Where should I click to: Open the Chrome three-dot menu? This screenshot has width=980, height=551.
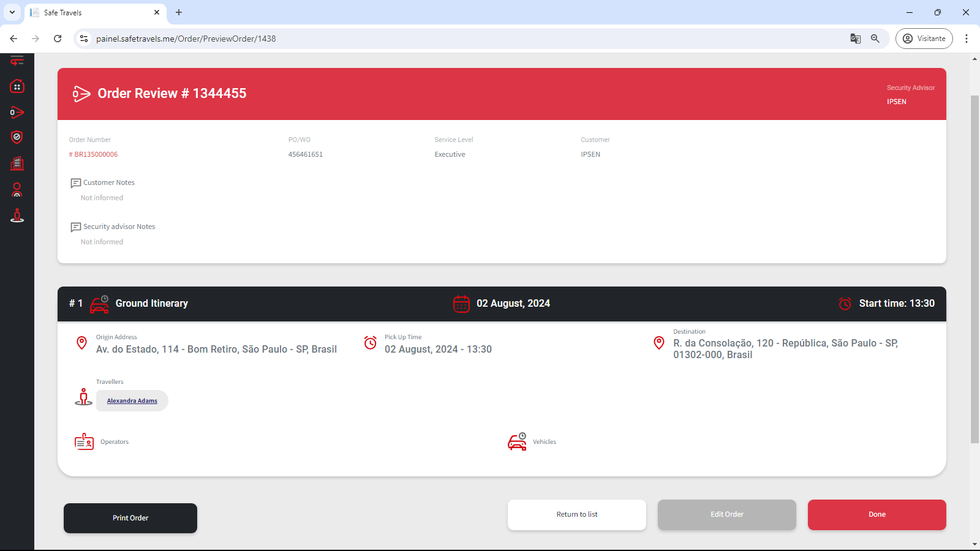point(967,39)
